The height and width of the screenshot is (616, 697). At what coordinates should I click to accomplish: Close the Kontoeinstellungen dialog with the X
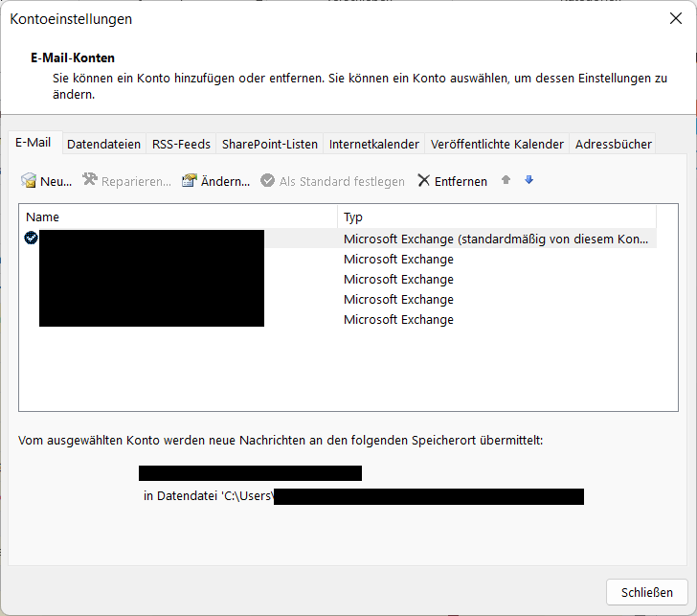(x=676, y=18)
